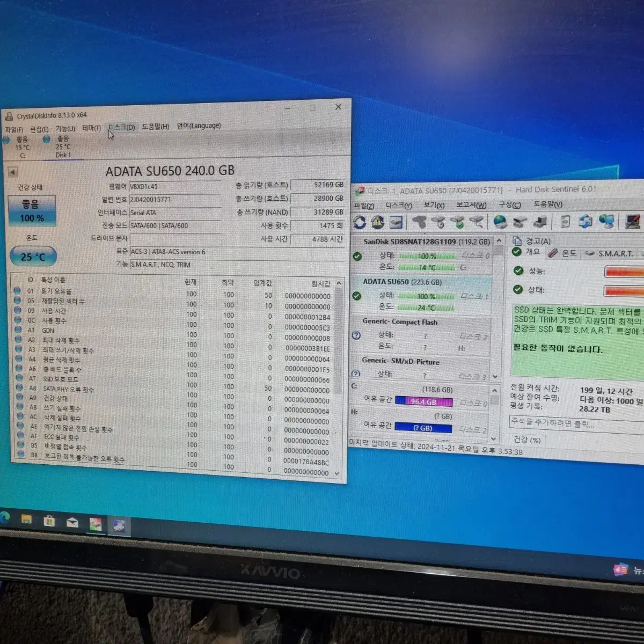Select the SanDisk SD8SNAT128G1109 disk entry
The width and height of the screenshot is (644, 644).
click(421, 254)
